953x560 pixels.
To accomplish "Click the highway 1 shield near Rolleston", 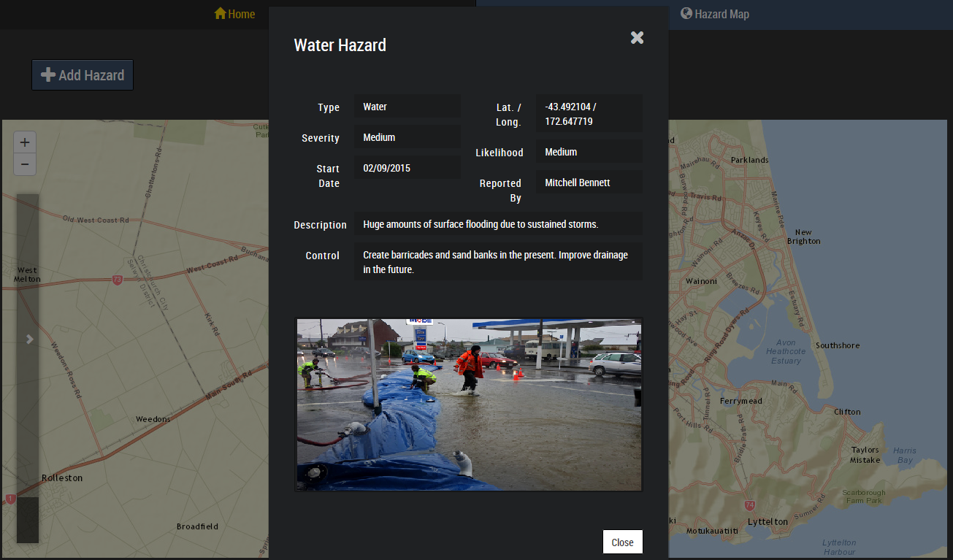I will (10, 499).
